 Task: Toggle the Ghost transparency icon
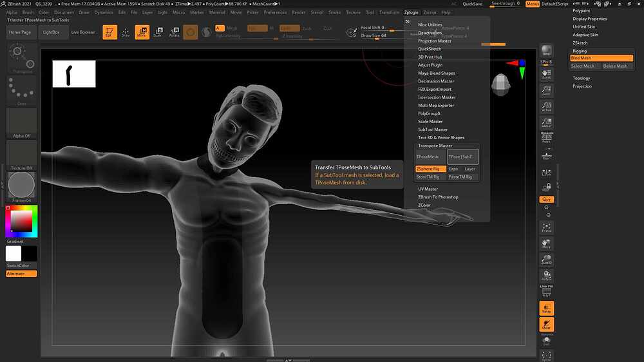click(547, 325)
